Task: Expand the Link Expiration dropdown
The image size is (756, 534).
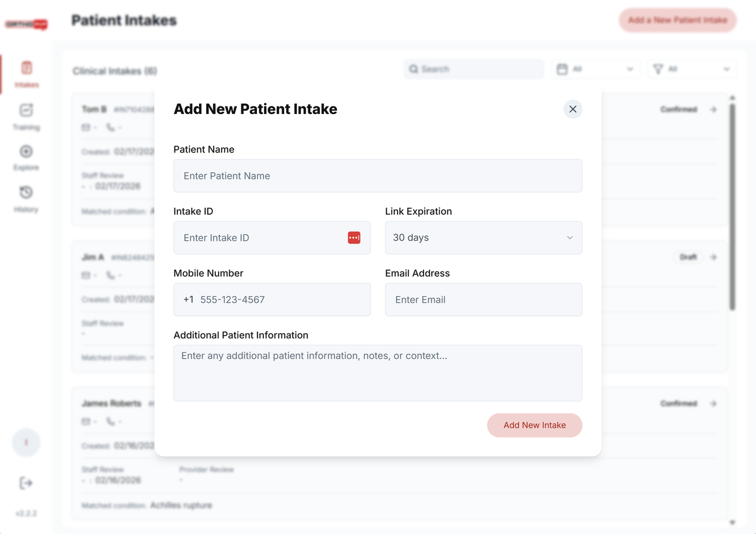Action: (x=483, y=237)
